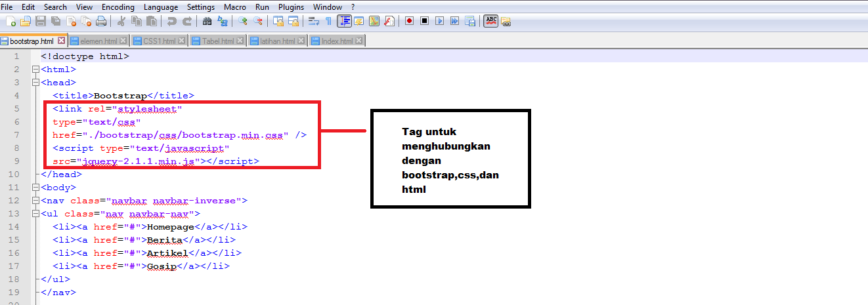This screenshot has width=868, height=305.
Task: Close the latihan.html tab
Action: (x=301, y=41)
